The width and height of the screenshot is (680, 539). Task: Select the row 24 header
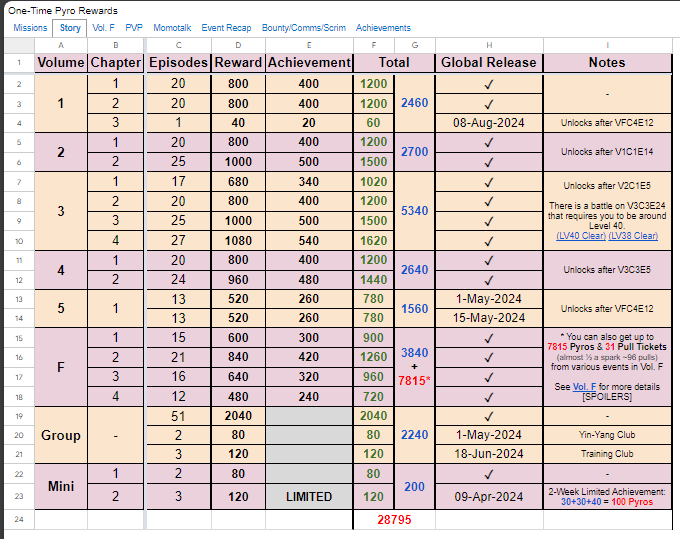[17, 520]
